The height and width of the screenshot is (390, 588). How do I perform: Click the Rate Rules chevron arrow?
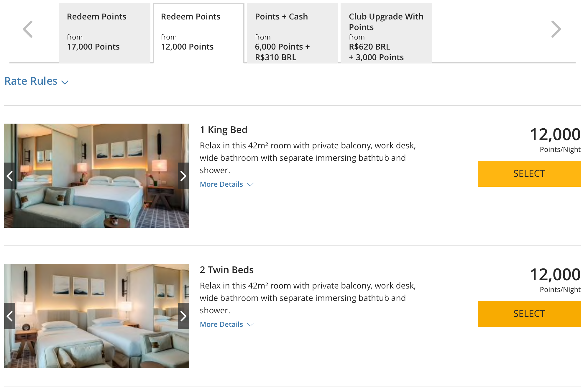[x=65, y=82]
